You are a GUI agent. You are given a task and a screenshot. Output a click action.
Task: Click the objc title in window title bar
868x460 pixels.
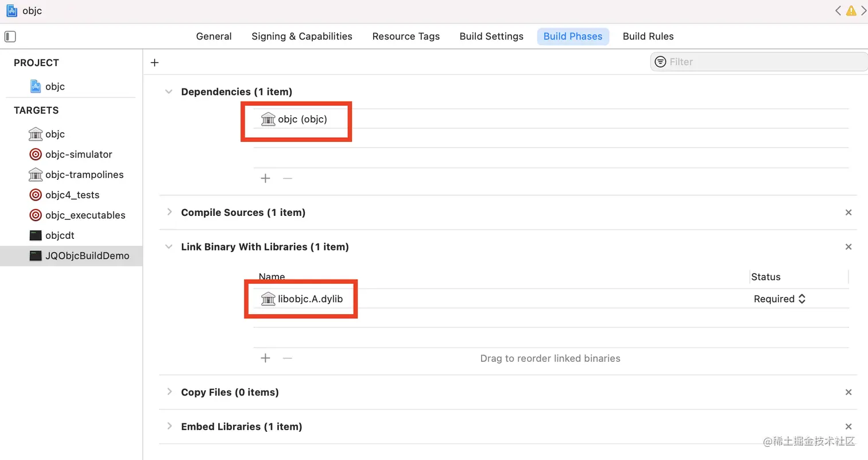click(32, 11)
